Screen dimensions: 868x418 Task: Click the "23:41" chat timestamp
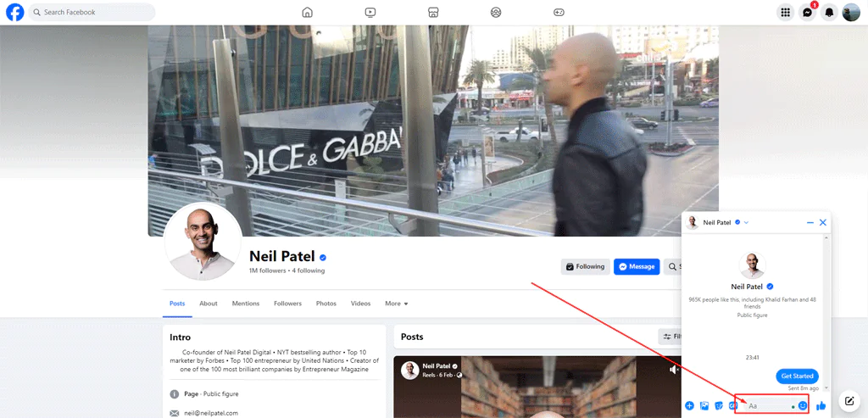[x=753, y=358]
